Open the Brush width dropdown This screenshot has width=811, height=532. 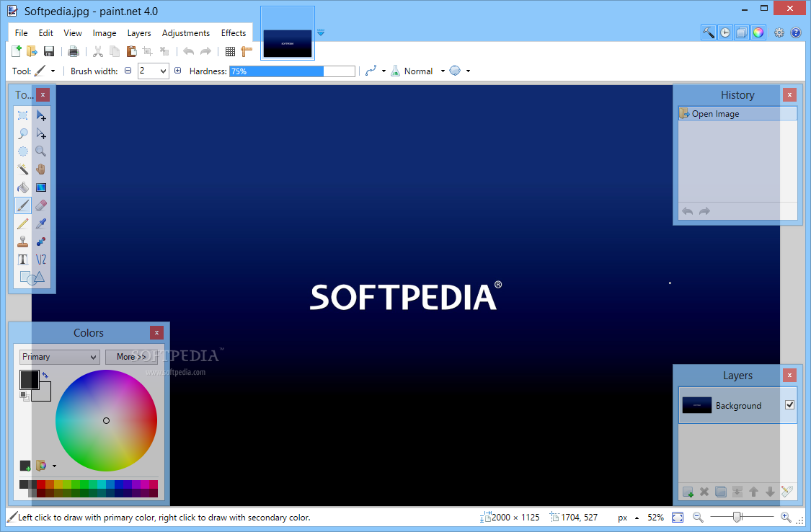pos(164,71)
